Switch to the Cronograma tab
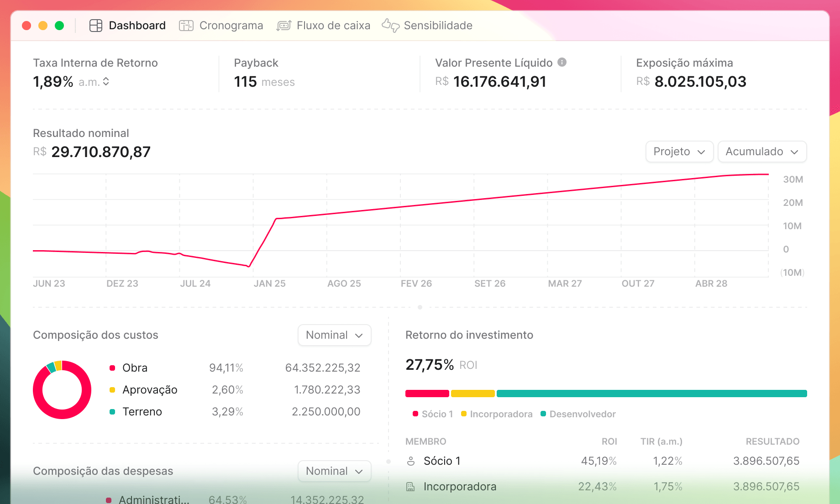Screen dimensions: 840x504 click(x=221, y=26)
